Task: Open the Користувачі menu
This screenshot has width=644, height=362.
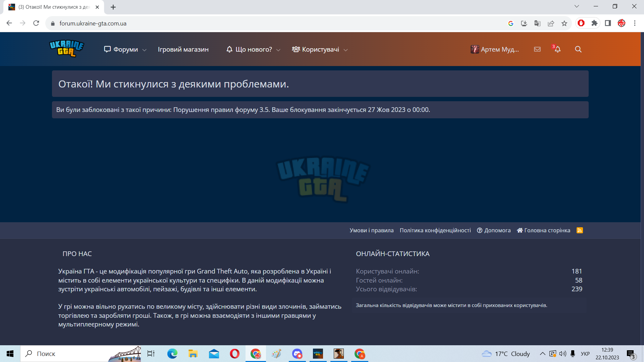Action: coord(316,49)
